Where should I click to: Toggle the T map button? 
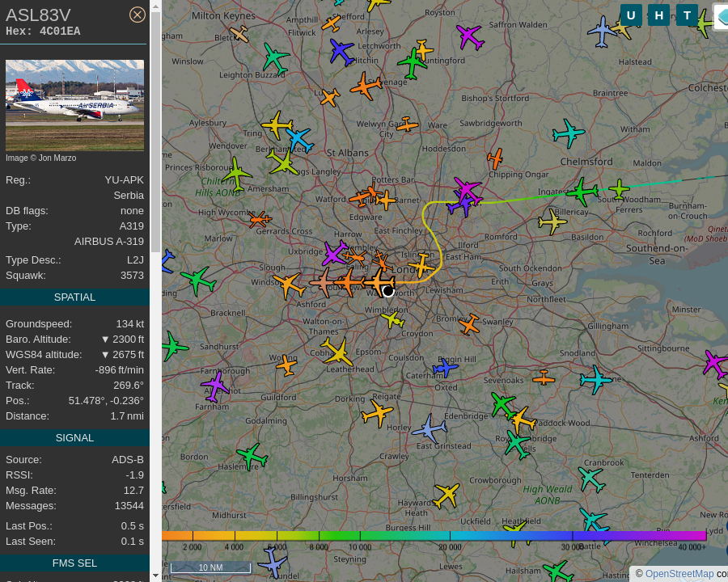tap(687, 16)
